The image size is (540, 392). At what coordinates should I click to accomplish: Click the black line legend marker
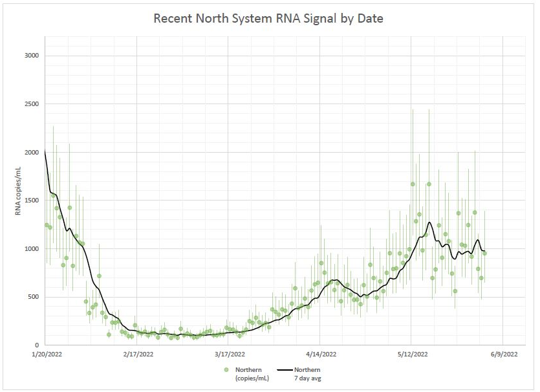pyautogui.click(x=285, y=369)
